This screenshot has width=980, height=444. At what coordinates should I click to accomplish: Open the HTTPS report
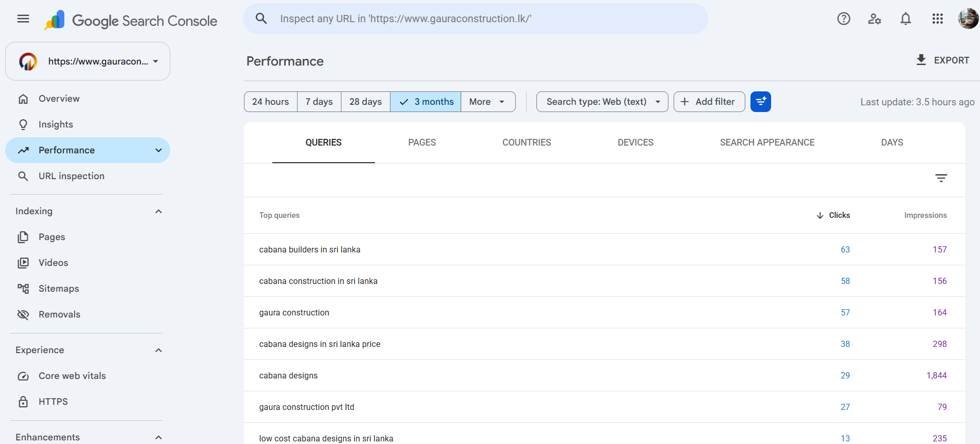88,402
